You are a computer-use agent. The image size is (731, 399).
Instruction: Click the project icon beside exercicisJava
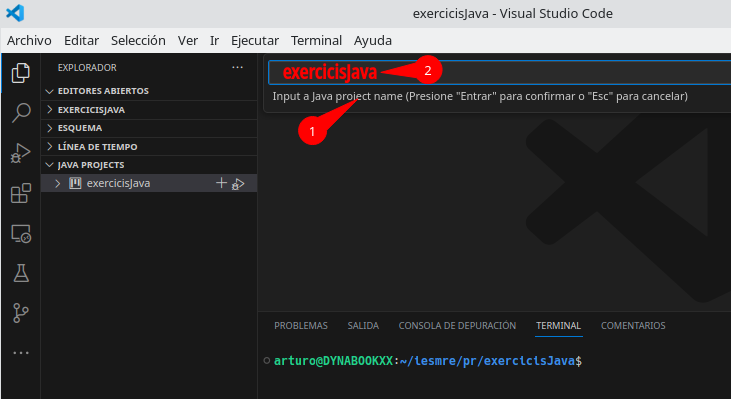point(75,183)
